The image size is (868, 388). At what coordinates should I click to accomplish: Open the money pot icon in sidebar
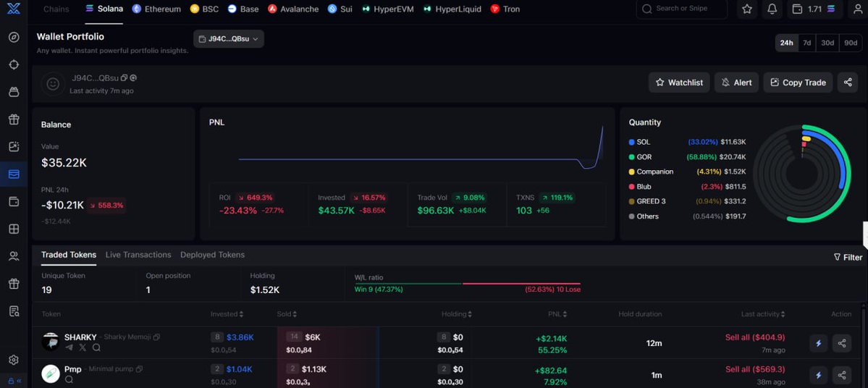pos(14,92)
